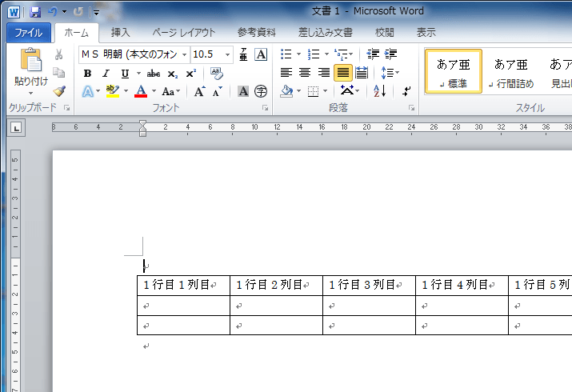Click the text effects glowing A icon
Viewport: 572px width, 392px height.
[87, 91]
